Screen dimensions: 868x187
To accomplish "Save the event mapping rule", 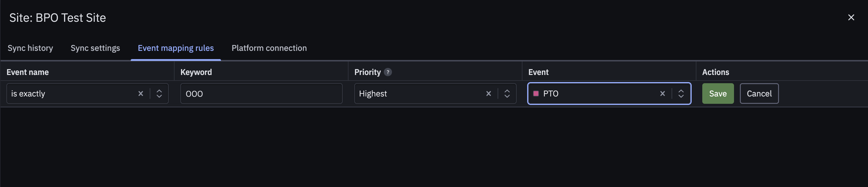I will pyautogui.click(x=718, y=94).
